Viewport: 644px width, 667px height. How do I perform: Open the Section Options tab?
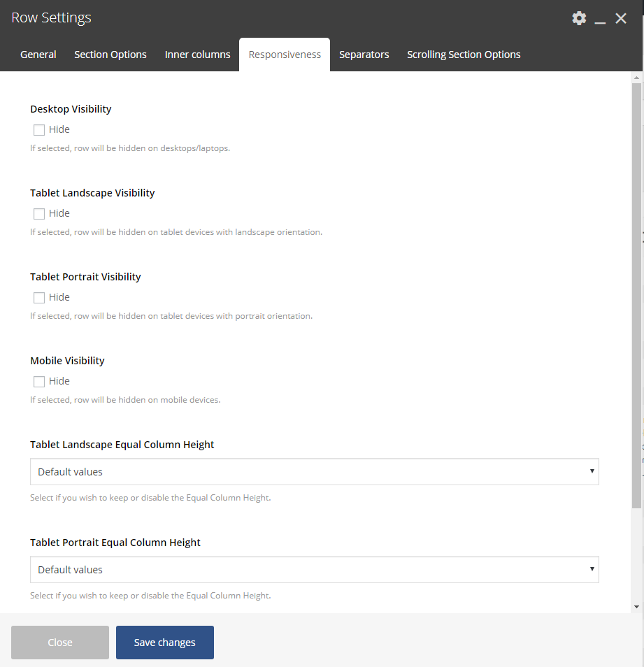click(x=110, y=55)
